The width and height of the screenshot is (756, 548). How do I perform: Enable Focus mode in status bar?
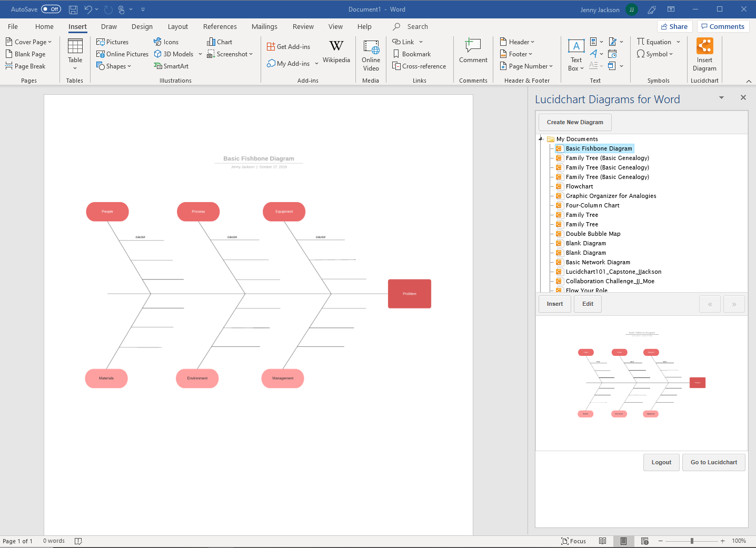coord(573,541)
